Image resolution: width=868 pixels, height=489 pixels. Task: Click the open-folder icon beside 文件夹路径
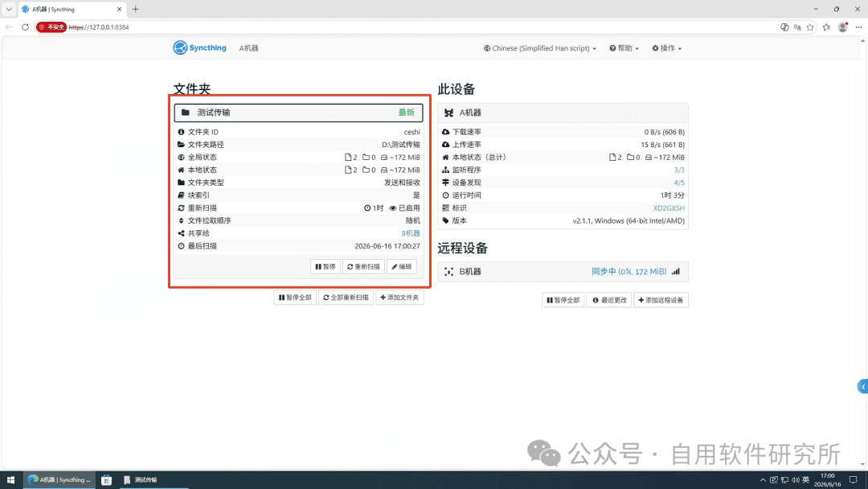pos(181,145)
